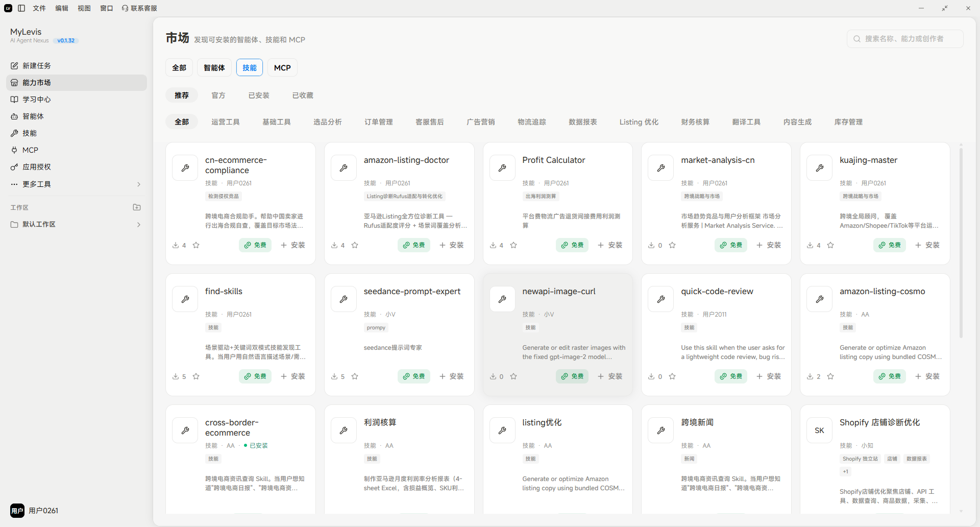Expand 默认工作区 chevron
This screenshot has height=527, width=980.
[x=139, y=225]
